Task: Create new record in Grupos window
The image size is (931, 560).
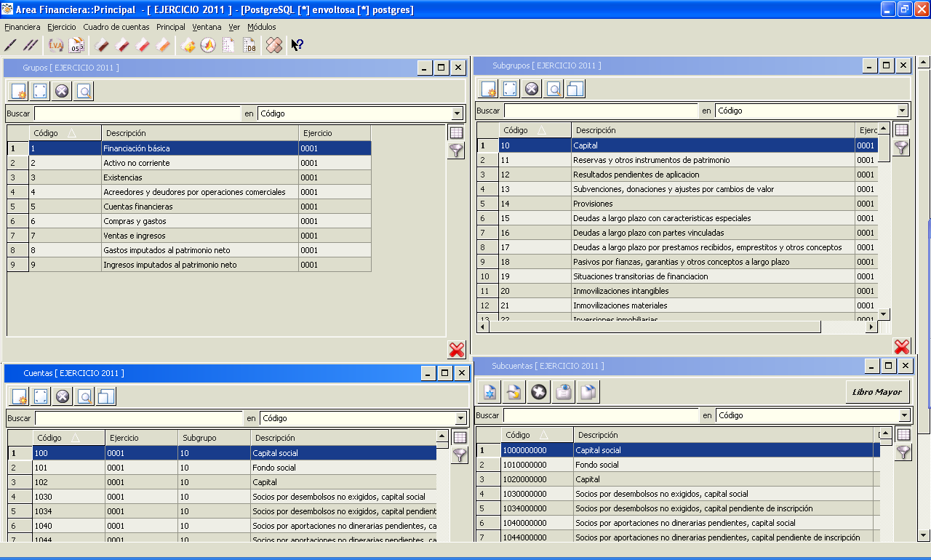Action: pyautogui.click(x=19, y=91)
